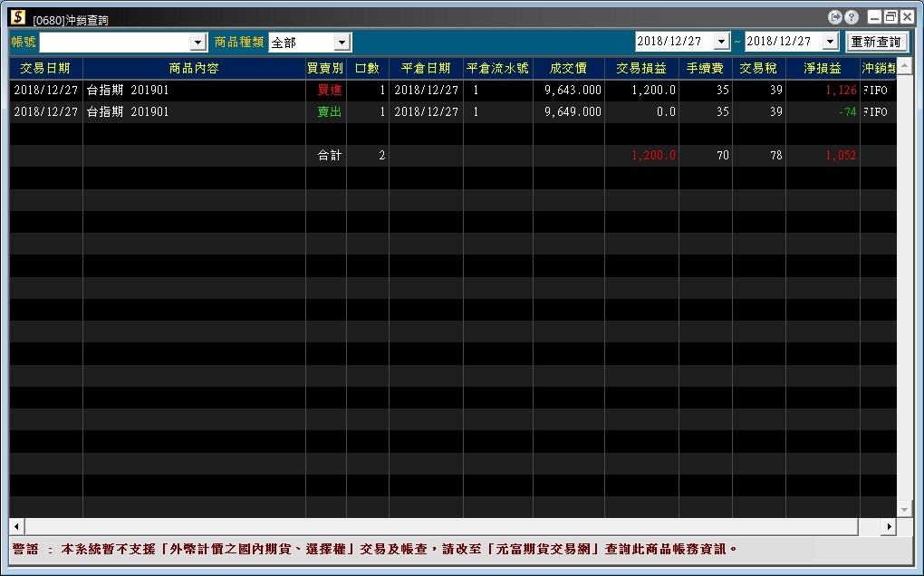Screen dimensions: 924x576
Task: Click net profit value 1,126
Action: [x=841, y=90]
